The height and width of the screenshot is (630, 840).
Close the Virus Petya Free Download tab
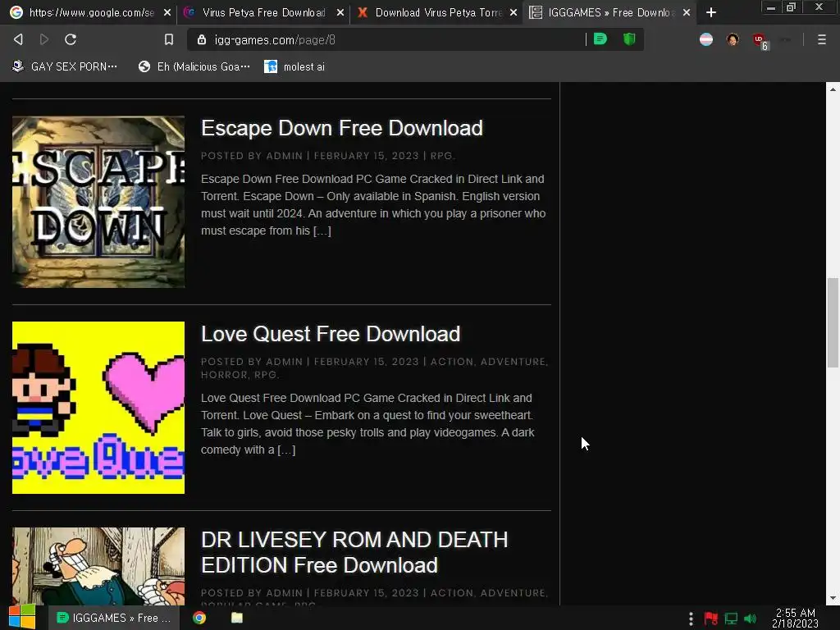tap(340, 12)
